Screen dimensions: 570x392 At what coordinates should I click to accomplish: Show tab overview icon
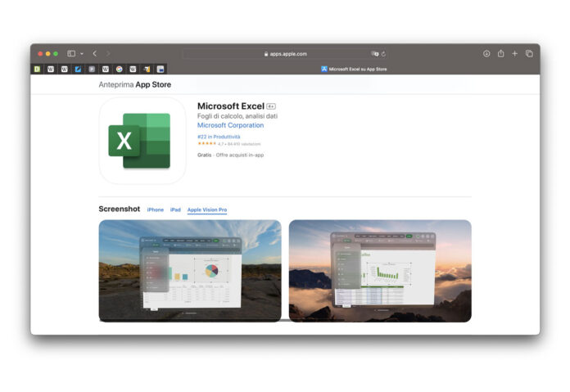tap(529, 54)
